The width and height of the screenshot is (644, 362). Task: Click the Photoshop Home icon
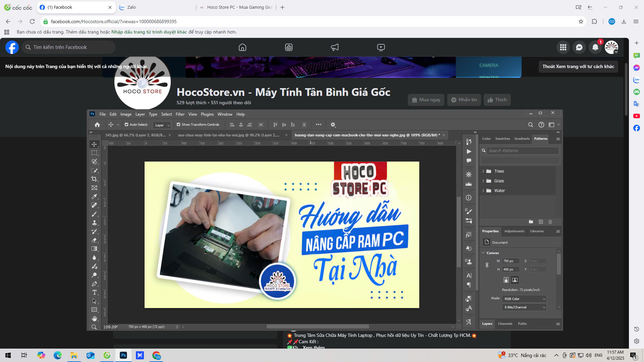click(x=97, y=125)
